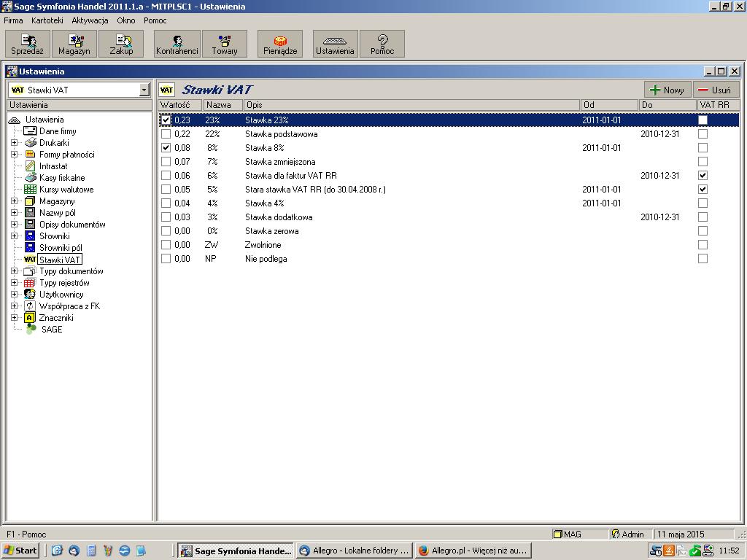Expand the Formy płatności branch
Image resolution: width=747 pixels, height=560 pixels.
click(15, 155)
